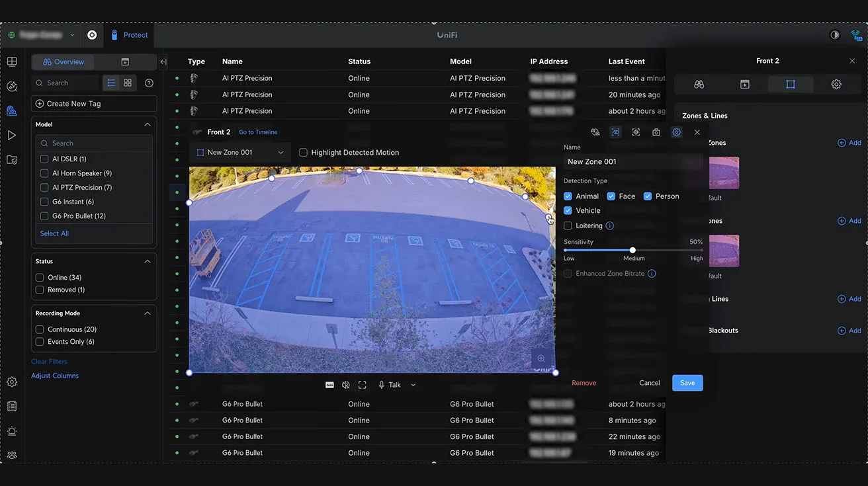Open the Zones & Lines square icon
Image resolution: width=868 pixels, height=486 pixels.
click(790, 85)
